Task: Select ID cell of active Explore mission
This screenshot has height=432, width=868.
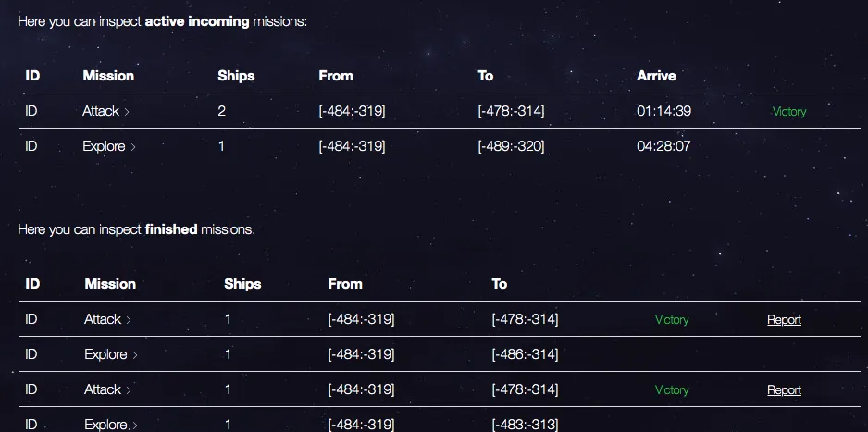Action: [x=31, y=146]
